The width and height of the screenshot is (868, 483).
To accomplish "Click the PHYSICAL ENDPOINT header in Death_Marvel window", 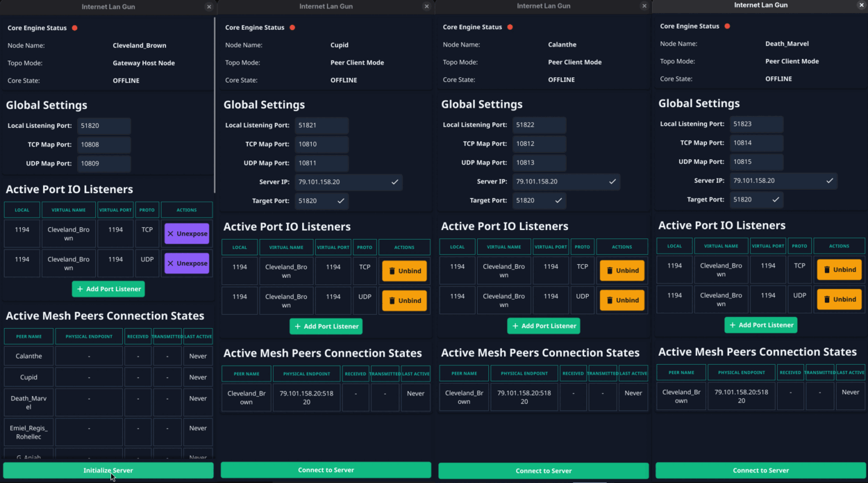I will 742,373.
